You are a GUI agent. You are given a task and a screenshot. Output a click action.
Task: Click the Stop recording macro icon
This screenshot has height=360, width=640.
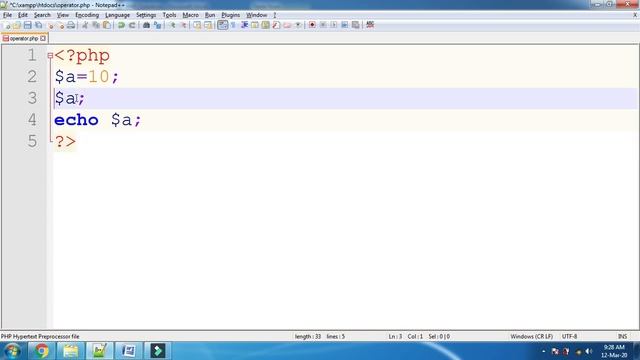[x=323, y=25]
